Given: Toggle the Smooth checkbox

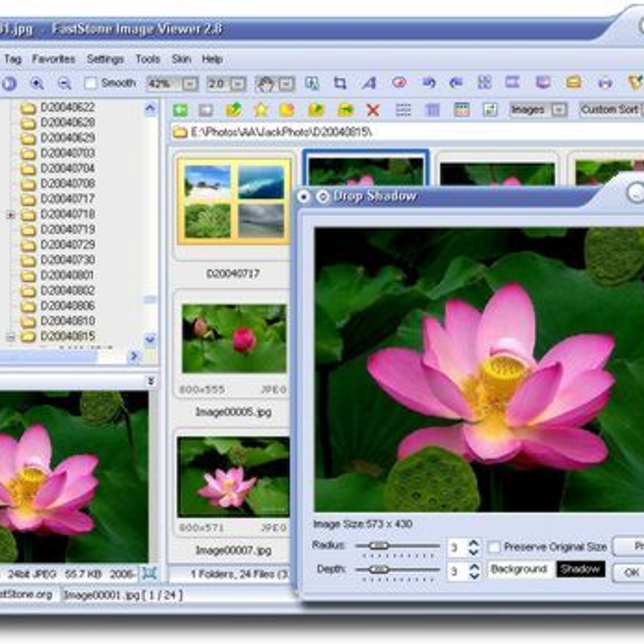Looking at the screenshot, I should 91,83.
